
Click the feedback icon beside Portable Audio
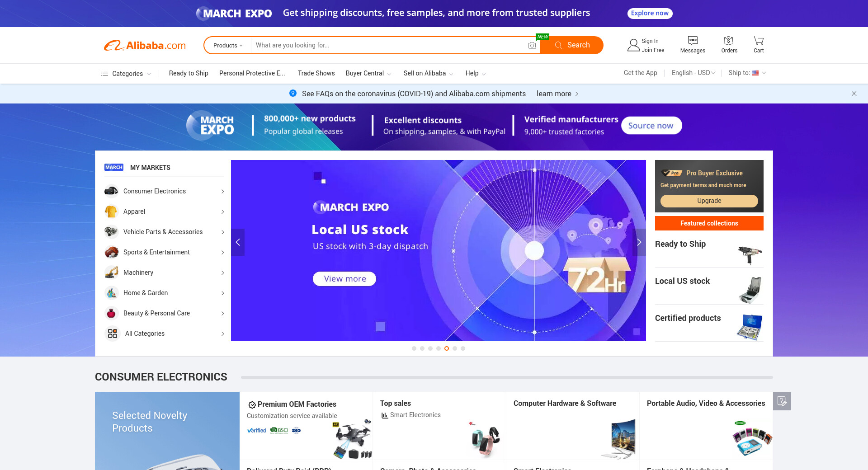(782, 401)
